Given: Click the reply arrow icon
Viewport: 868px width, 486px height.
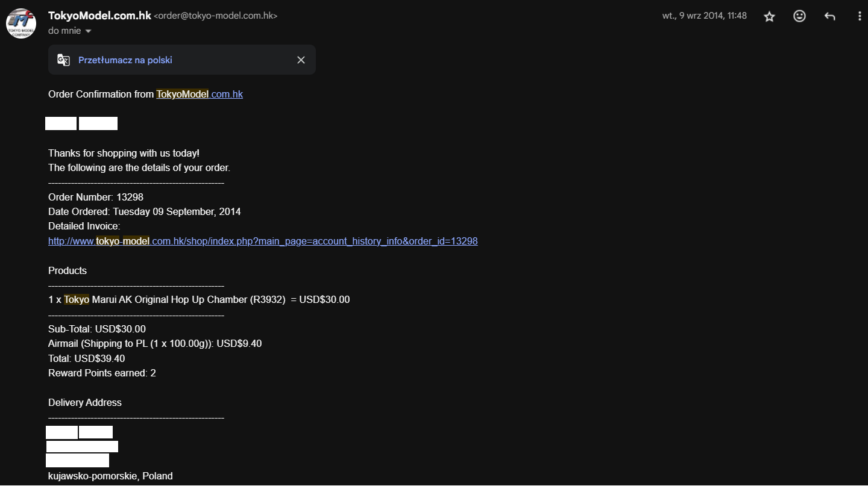Looking at the screenshot, I should 829,16.
